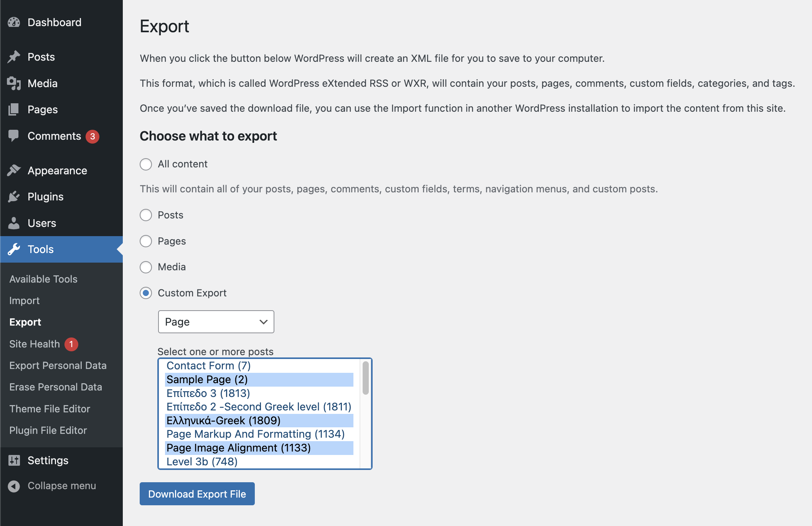Screen dimensions: 812x526
Task: Click Download Export File button
Action: coord(196,493)
